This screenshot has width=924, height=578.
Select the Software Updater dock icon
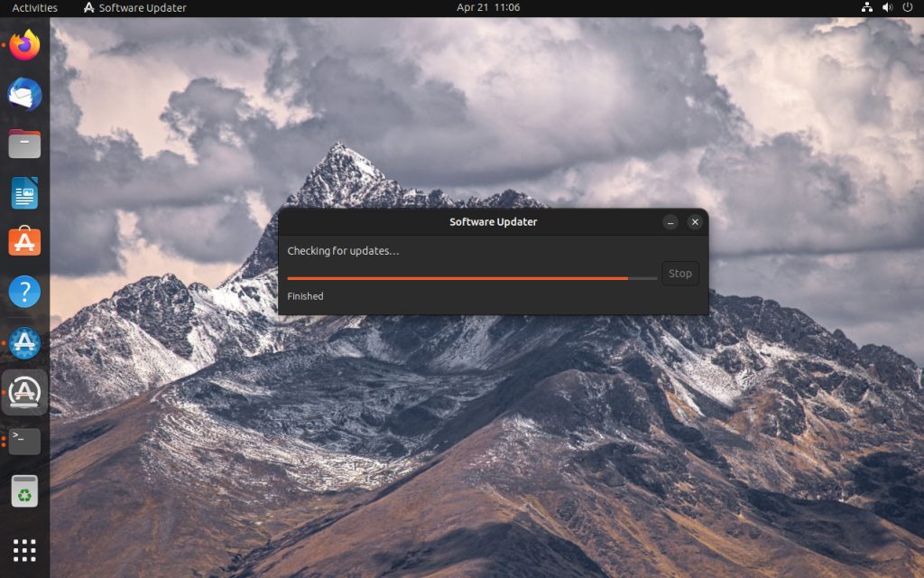click(x=24, y=392)
